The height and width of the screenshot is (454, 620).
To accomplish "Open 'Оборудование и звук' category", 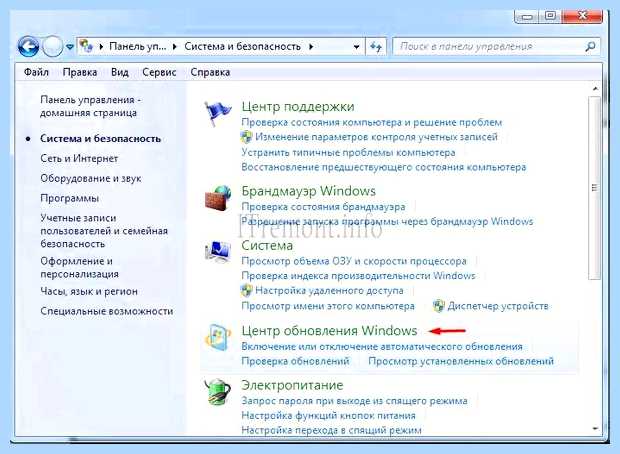I will [x=91, y=179].
